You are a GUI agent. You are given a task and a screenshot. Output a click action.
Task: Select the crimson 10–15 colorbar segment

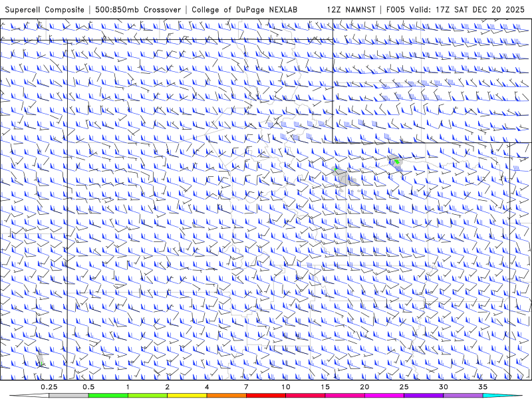coord(305,396)
